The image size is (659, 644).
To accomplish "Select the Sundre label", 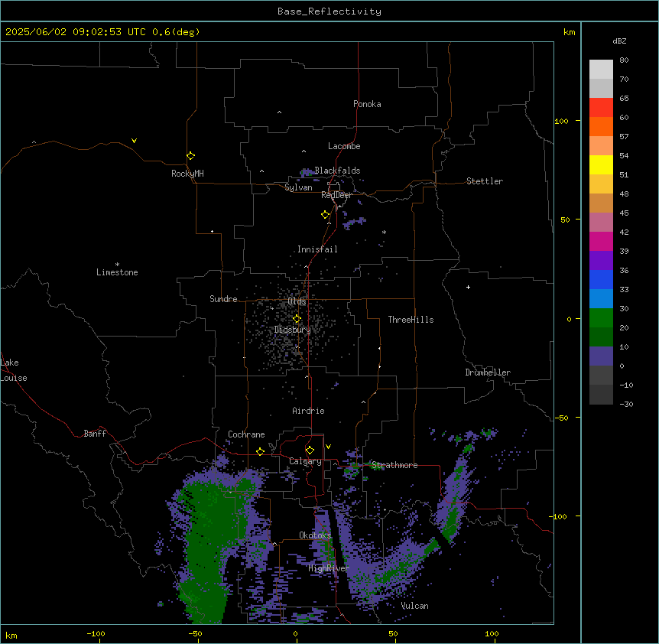I will (x=223, y=299).
